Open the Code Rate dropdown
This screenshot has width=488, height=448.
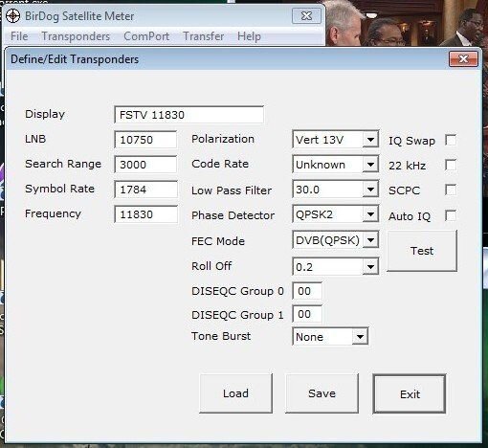pyautogui.click(x=370, y=165)
